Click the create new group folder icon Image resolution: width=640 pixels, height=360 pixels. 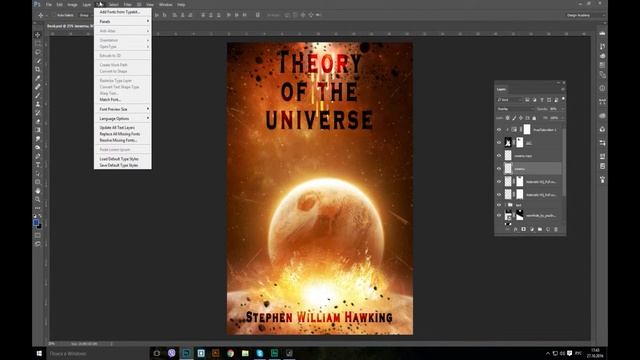pyautogui.click(x=540, y=229)
